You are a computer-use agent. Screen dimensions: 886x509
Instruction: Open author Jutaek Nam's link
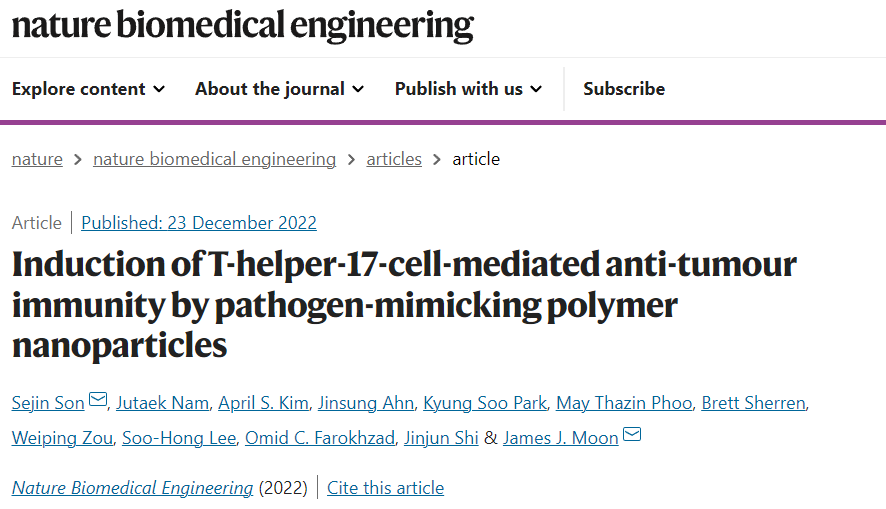[163, 403]
